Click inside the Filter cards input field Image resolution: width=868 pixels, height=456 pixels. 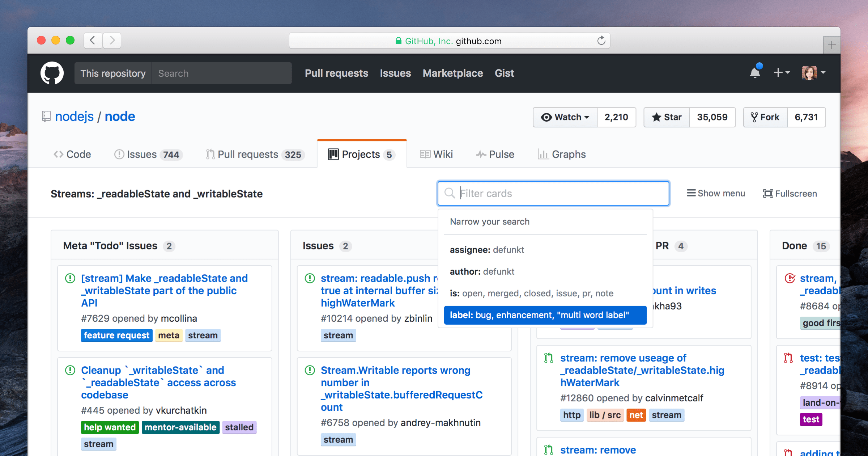pos(542,193)
